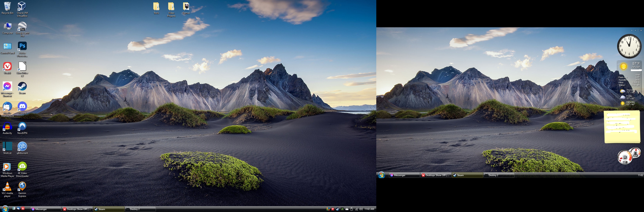Open the NordVPN desktop shortcut

tap(22, 126)
